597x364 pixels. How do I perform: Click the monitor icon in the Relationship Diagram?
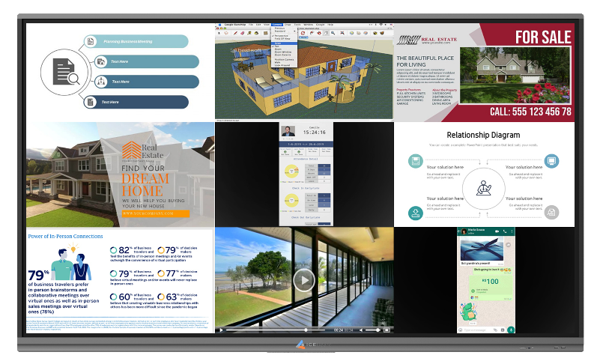(x=551, y=160)
